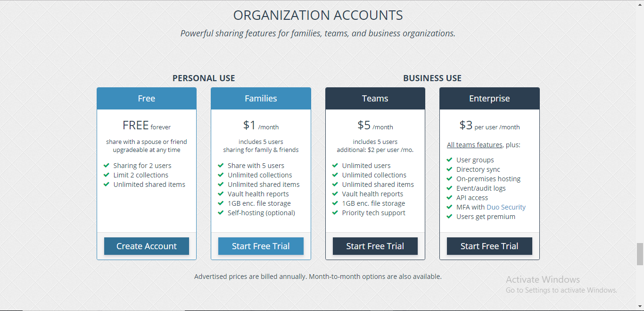This screenshot has width=644, height=311.
Task: Open the Duo Security link
Action: pyautogui.click(x=506, y=207)
